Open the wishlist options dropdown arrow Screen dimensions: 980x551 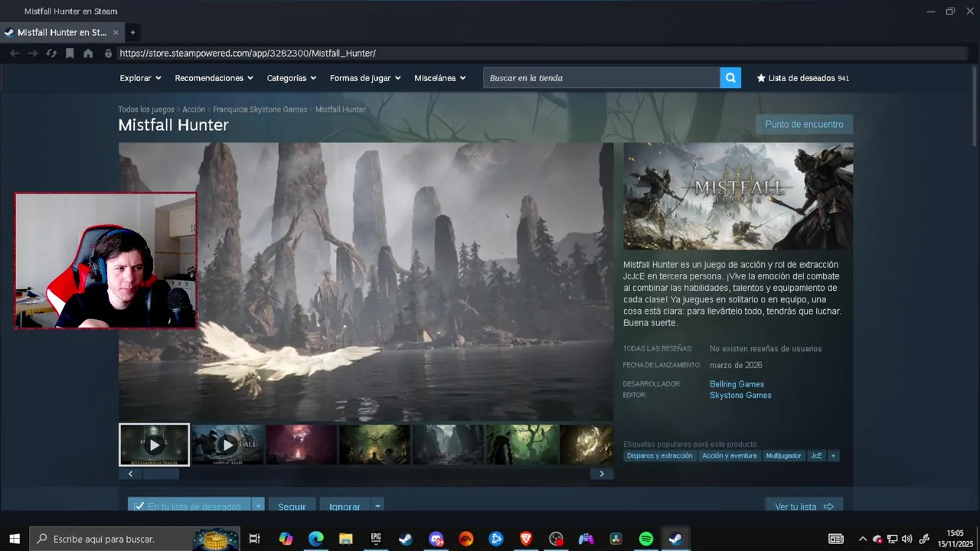pyautogui.click(x=259, y=507)
